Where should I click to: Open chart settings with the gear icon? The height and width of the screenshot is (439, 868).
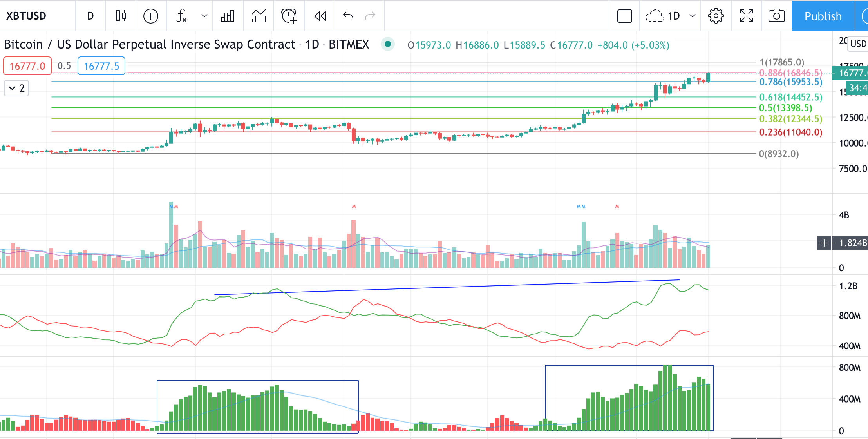click(x=716, y=16)
